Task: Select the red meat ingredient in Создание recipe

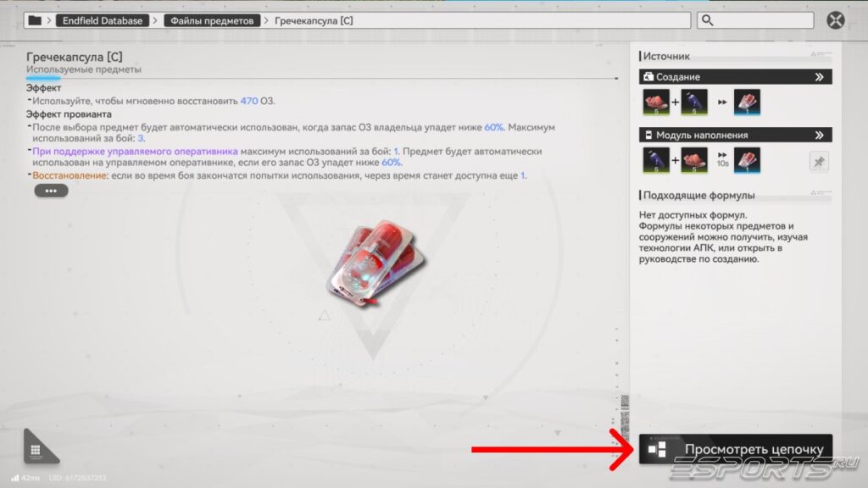Action: (x=656, y=102)
